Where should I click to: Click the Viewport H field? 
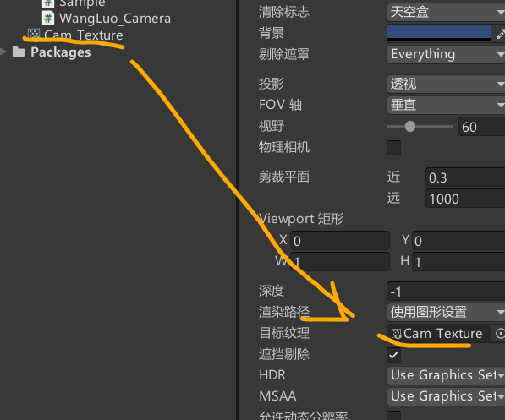[458, 262]
